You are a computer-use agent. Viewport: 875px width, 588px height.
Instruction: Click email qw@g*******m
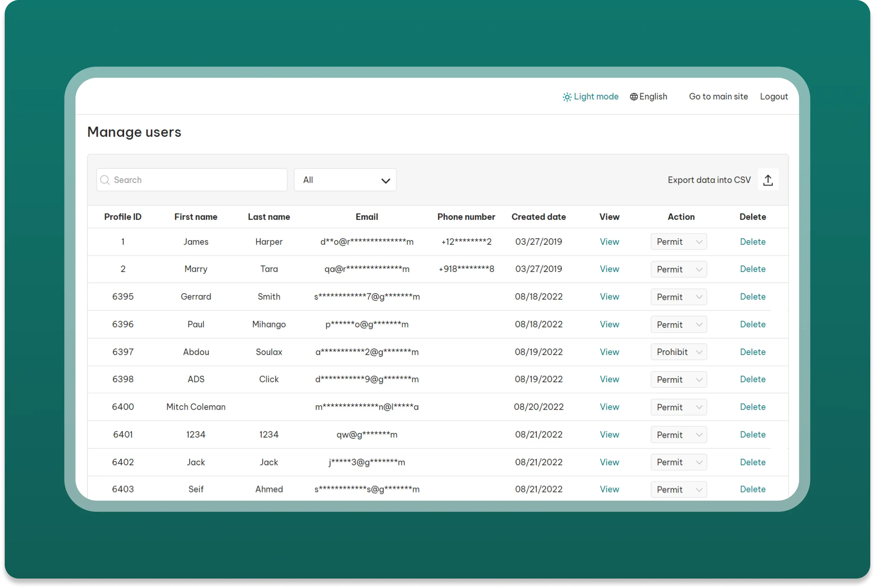(366, 435)
